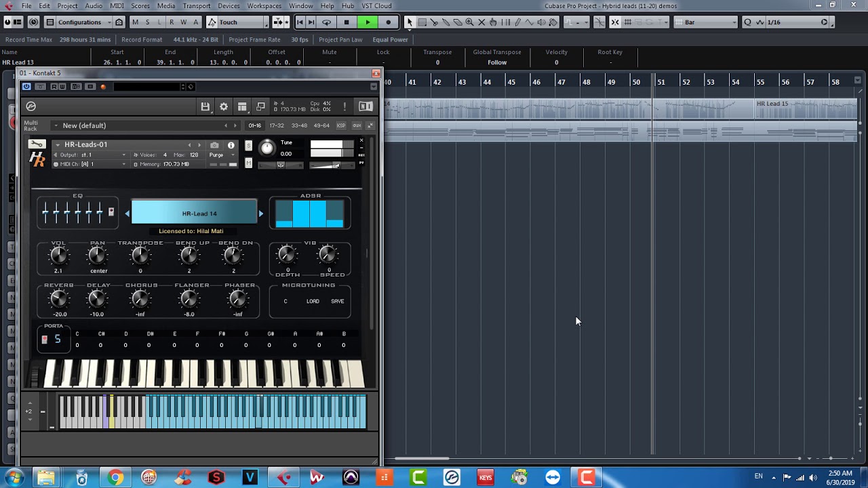The image size is (868, 488).
Task: Click the VOL knob
Action: (x=59, y=256)
